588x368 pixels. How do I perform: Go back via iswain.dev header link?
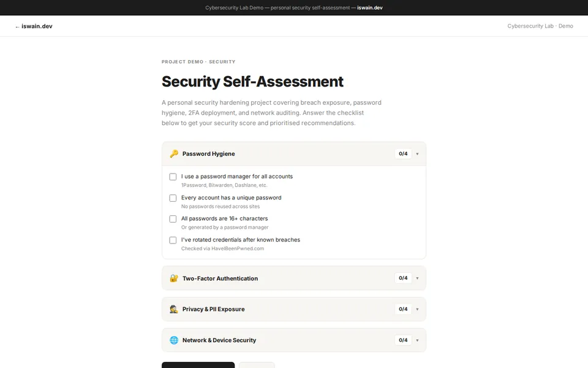pos(34,26)
